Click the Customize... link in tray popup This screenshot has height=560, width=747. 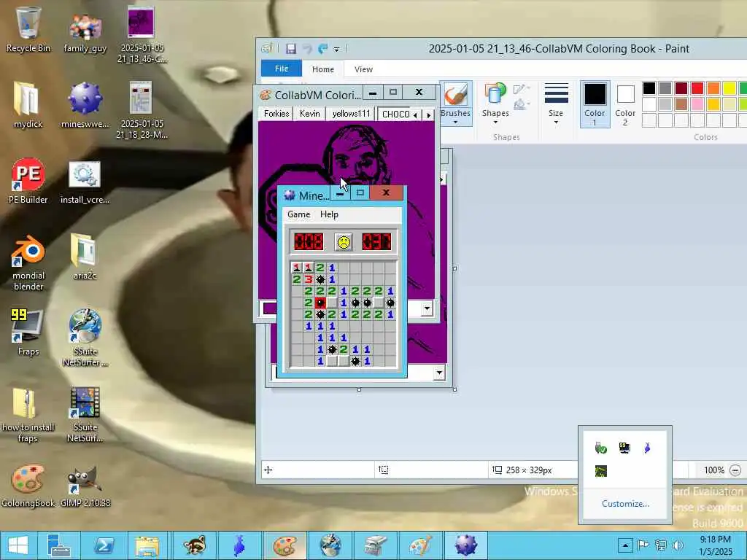625,504
